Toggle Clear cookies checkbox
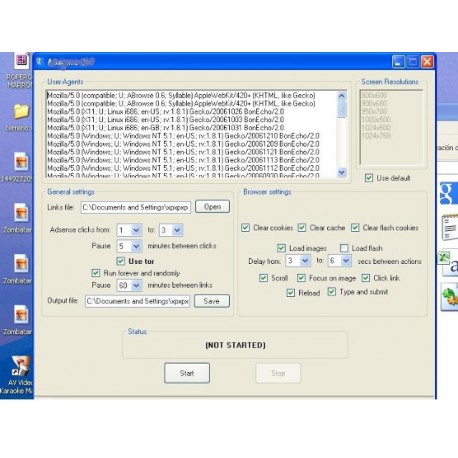The height and width of the screenshot is (458, 458). tap(245, 228)
